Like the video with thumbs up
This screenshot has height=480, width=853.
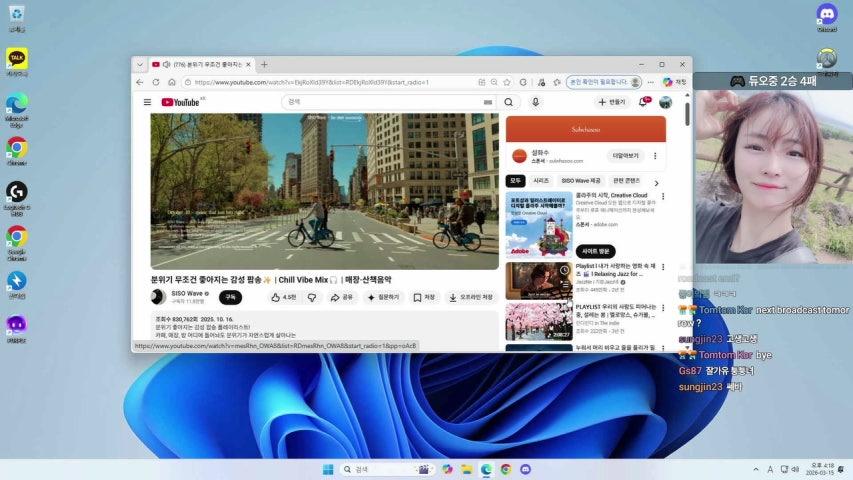283,297
